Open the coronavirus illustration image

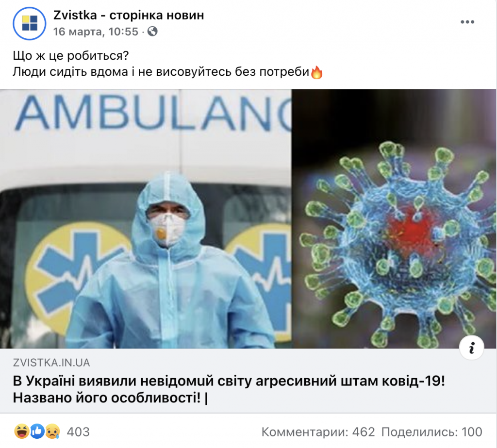(x=394, y=219)
